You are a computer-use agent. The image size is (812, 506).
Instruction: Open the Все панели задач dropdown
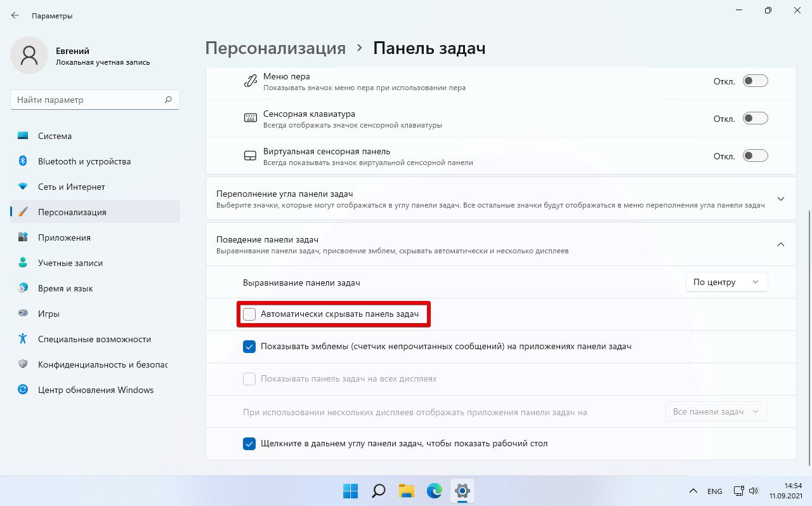717,411
